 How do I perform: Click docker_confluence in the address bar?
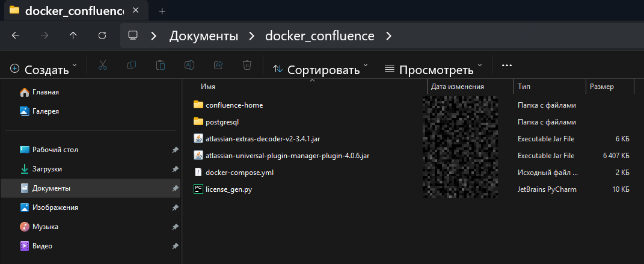(319, 35)
